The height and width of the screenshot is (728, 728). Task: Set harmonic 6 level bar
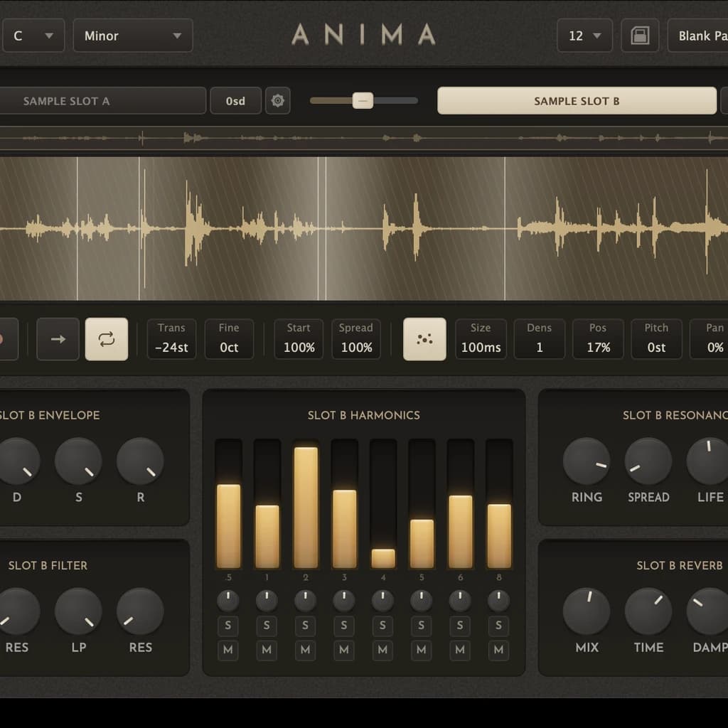460,504
